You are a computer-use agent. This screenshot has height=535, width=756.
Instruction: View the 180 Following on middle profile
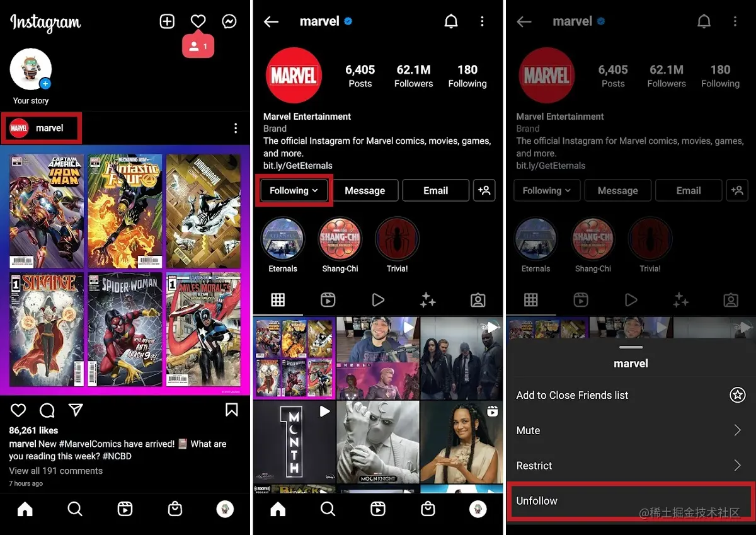467,76
